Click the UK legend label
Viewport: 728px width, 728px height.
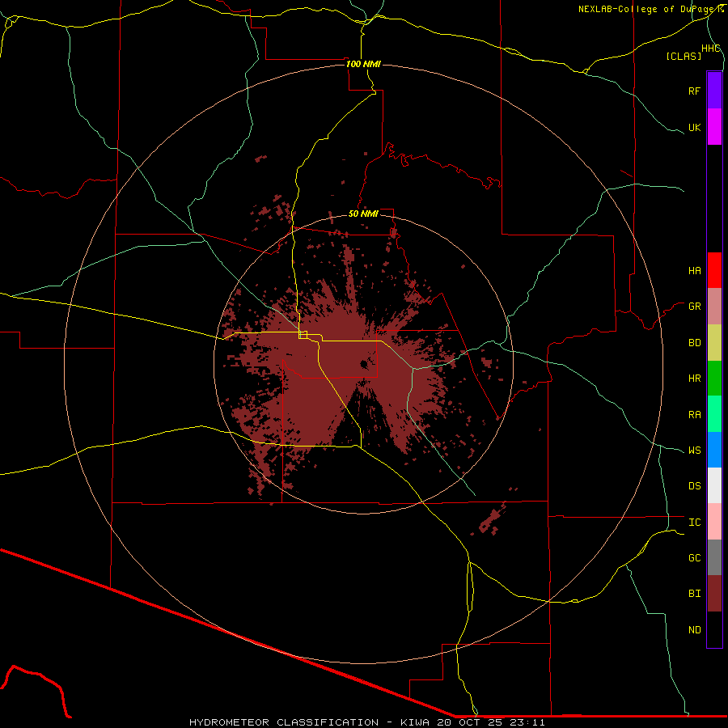pyautogui.click(x=694, y=127)
